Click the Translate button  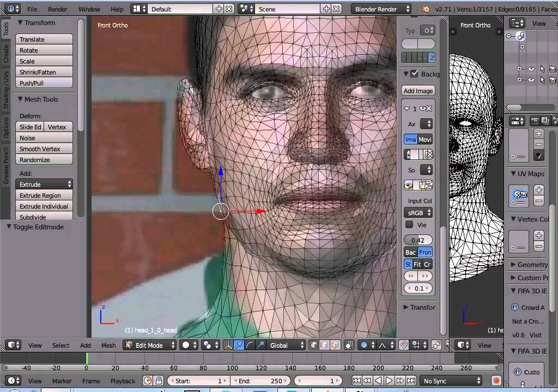[44, 39]
